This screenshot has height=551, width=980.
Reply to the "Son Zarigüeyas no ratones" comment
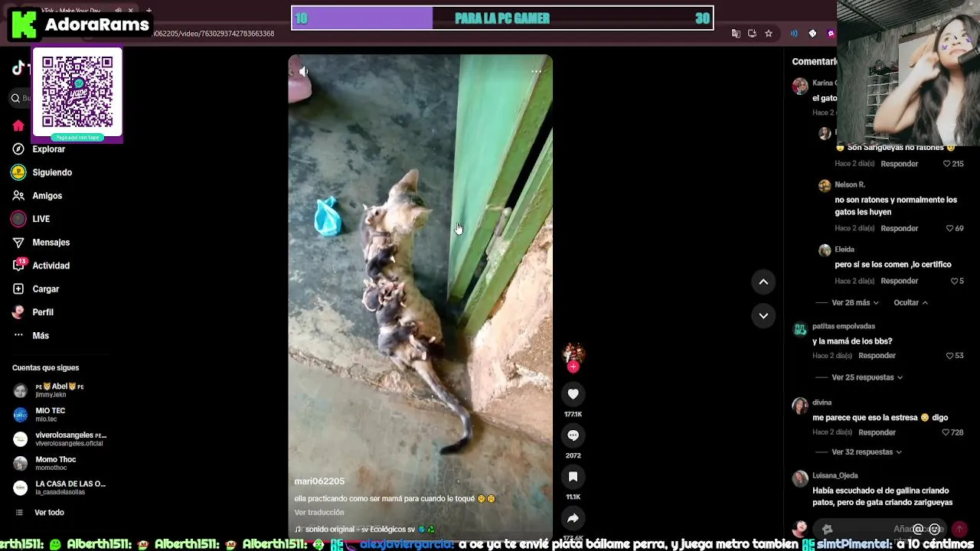899,164
